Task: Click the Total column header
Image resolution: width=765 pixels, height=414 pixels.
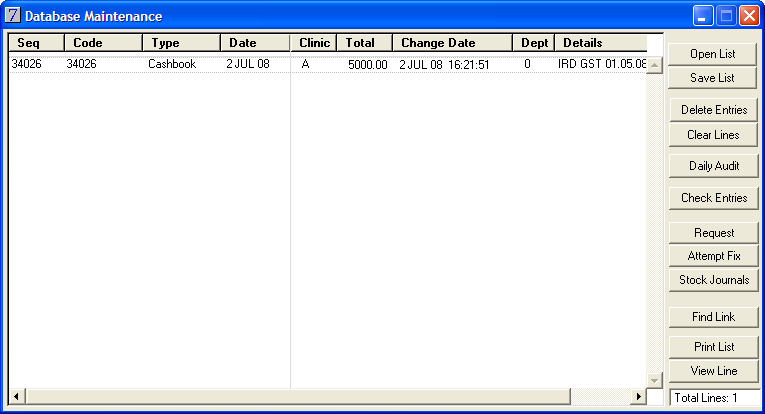Action: pos(364,43)
